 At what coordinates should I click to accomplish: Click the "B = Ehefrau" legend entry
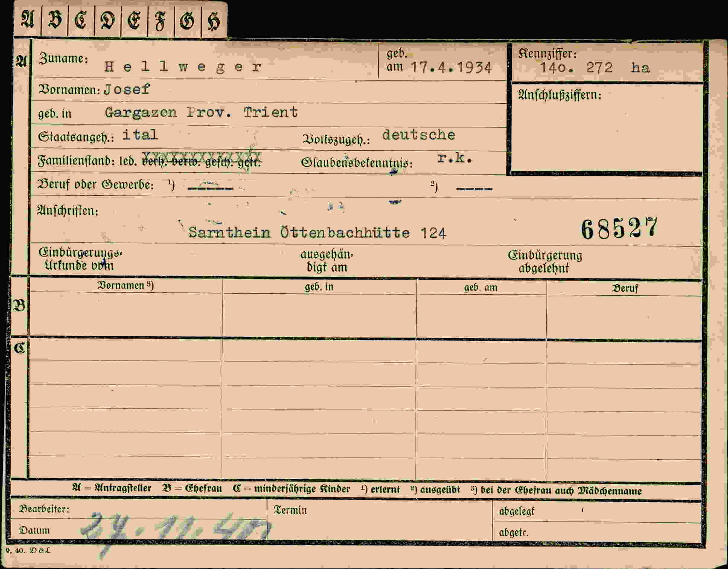(x=192, y=488)
